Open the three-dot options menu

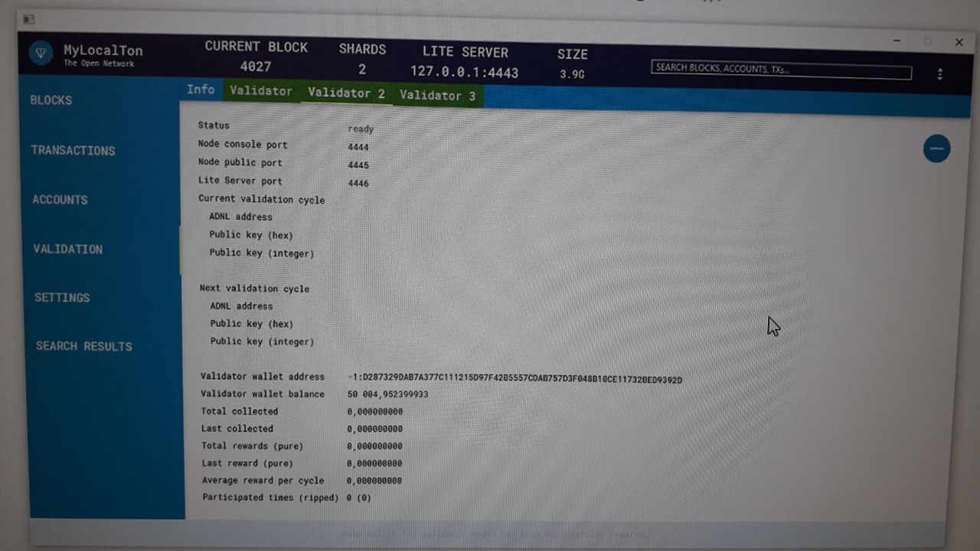[x=939, y=74]
